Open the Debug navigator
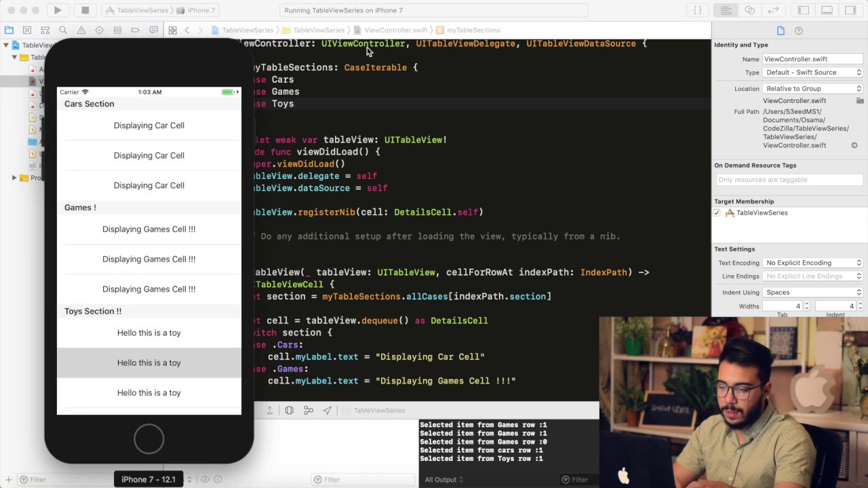Screen dimensions: 868x488 pyautogui.click(x=117, y=30)
